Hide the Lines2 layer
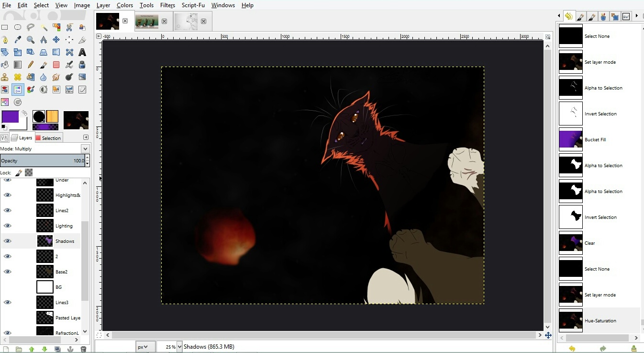The height and width of the screenshot is (353, 644). [7, 210]
